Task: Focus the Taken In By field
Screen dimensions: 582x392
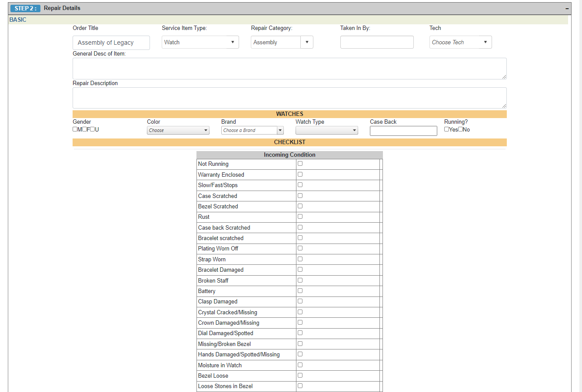Action: coord(377,42)
